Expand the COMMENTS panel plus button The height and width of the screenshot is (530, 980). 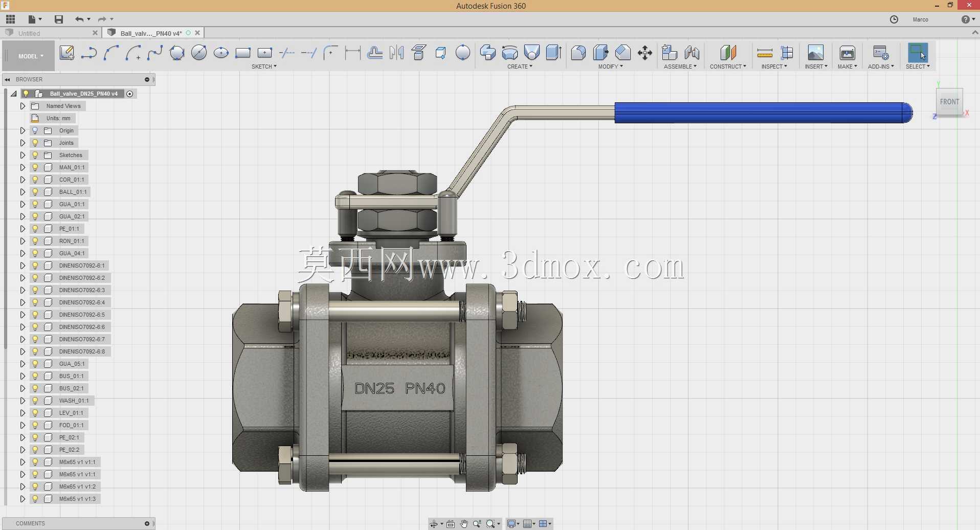point(147,523)
